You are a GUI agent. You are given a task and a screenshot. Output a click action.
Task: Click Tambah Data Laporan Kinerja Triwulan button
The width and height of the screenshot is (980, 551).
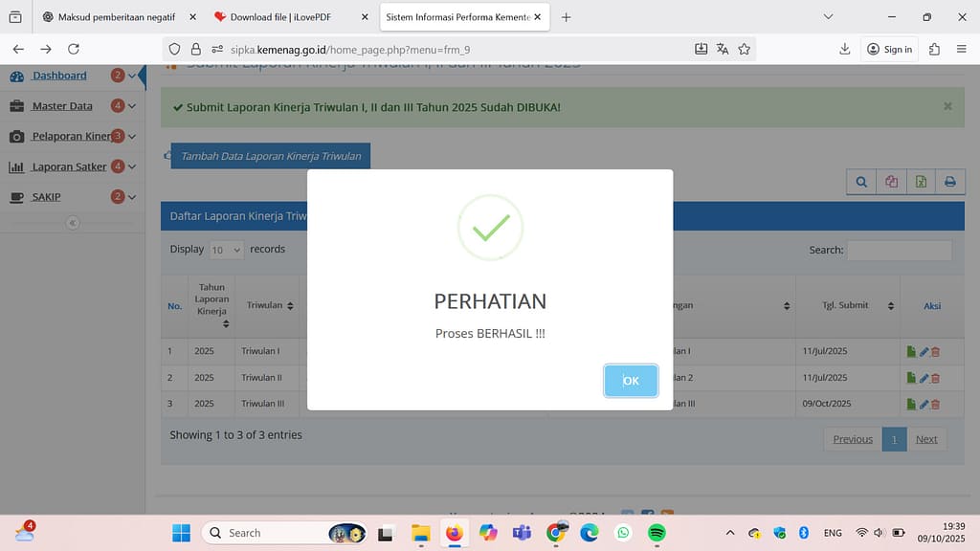(x=270, y=156)
